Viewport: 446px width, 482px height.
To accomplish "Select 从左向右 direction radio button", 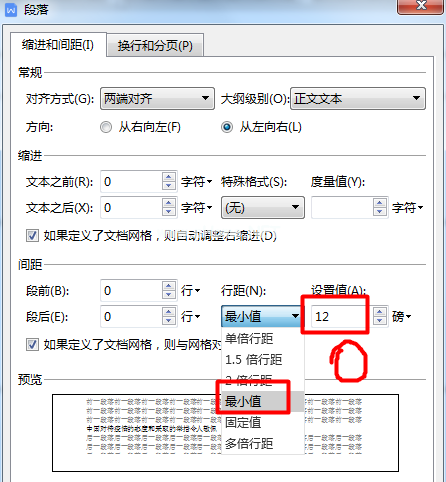I will click(227, 127).
